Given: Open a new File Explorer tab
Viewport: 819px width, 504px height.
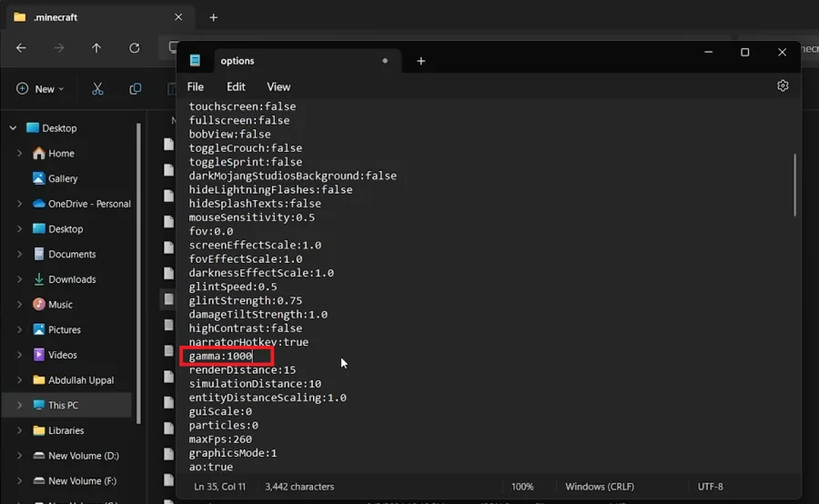Looking at the screenshot, I should pyautogui.click(x=213, y=17).
